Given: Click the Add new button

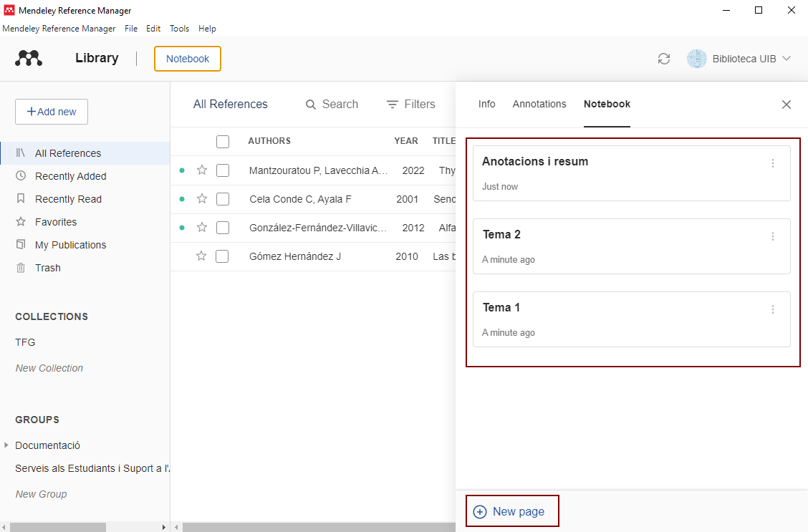Looking at the screenshot, I should coord(52,112).
